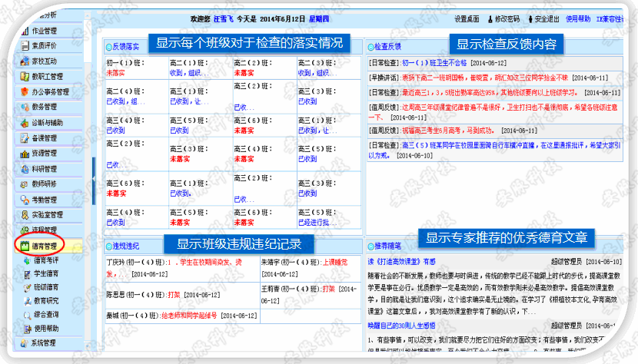Screen dimensions: 638x364
Task: Open 考勤管理 module
Action: (44, 199)
